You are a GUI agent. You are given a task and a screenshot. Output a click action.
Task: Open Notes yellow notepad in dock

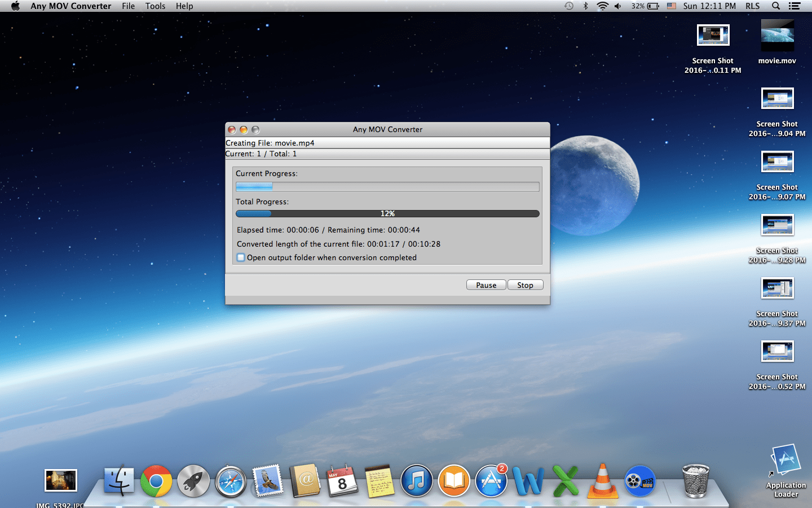tap(379, 481)
